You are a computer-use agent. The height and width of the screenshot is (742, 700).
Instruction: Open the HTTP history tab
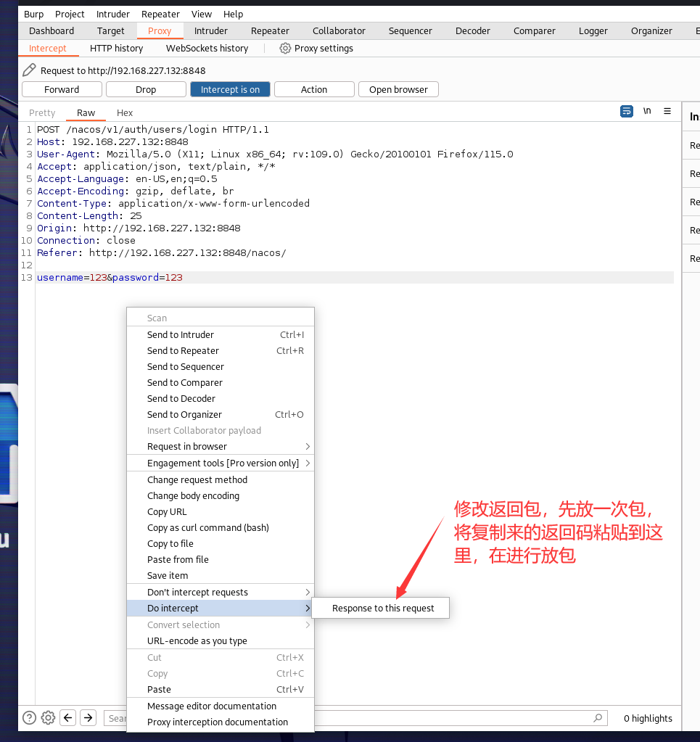(117, 49)
